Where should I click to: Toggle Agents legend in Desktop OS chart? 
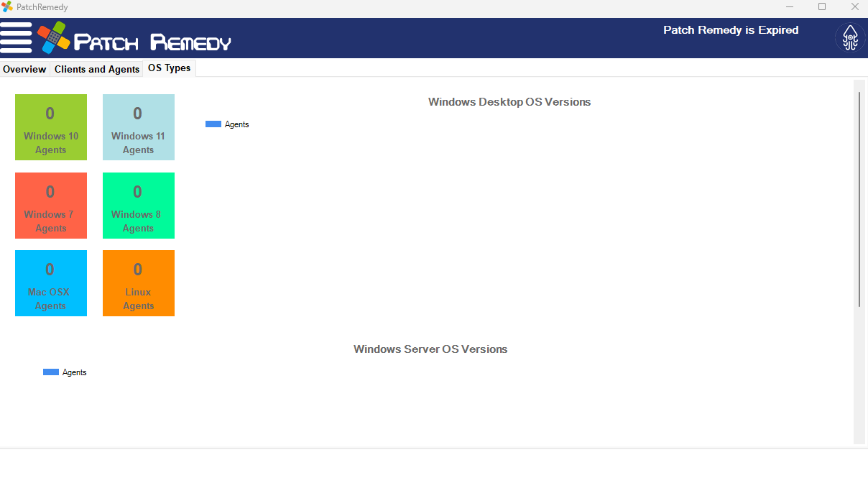(x=227, y=124)
